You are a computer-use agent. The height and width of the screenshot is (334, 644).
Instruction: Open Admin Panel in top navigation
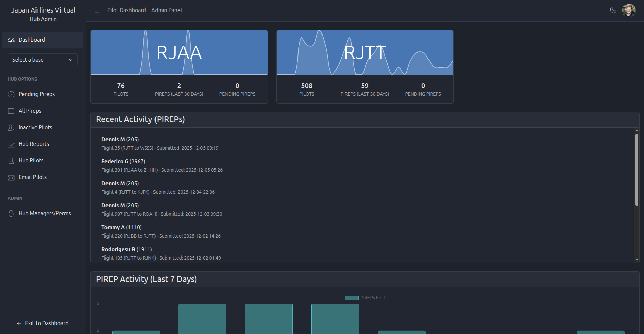click(167, 10)
